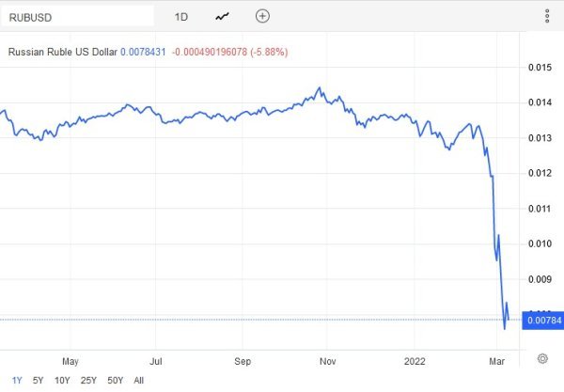Click the red -5.88% change value
The image size is (564, 392).
[270, 52]
